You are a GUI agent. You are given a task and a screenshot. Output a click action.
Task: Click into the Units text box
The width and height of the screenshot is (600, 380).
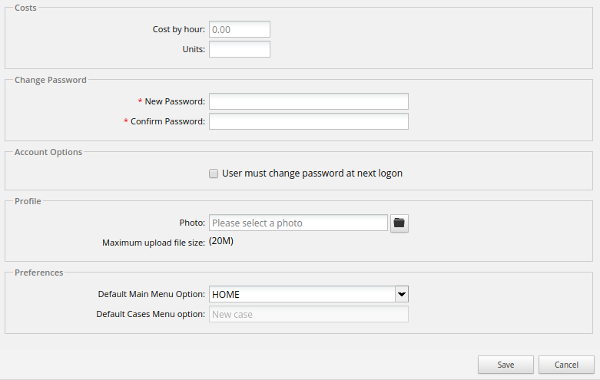[x=240, y=49]
